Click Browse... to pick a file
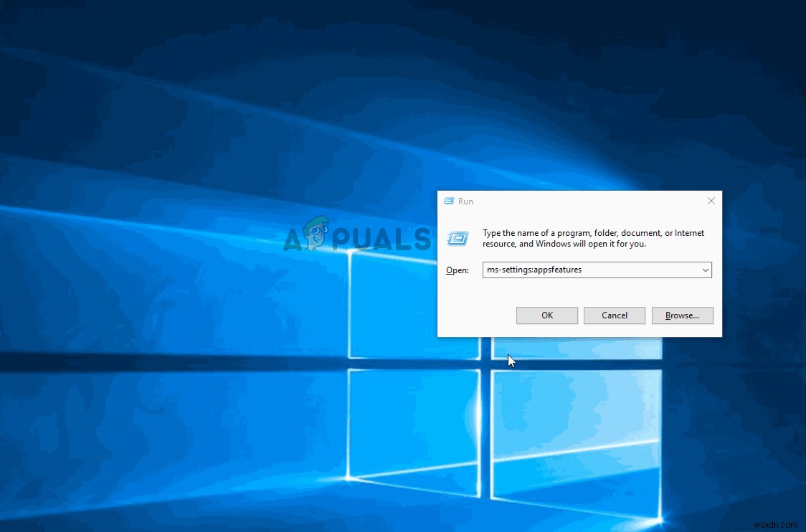This screenshot has height=532, width=806. 682,315
